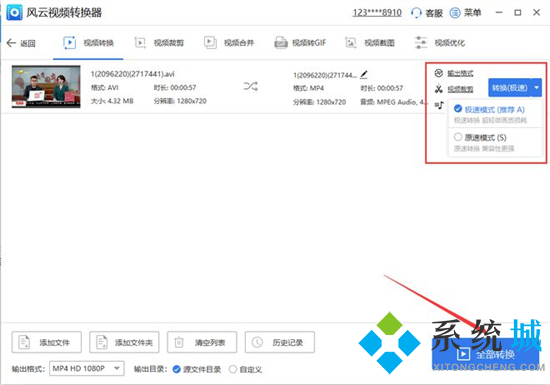Open the 历史记录 button

point(280,342)
